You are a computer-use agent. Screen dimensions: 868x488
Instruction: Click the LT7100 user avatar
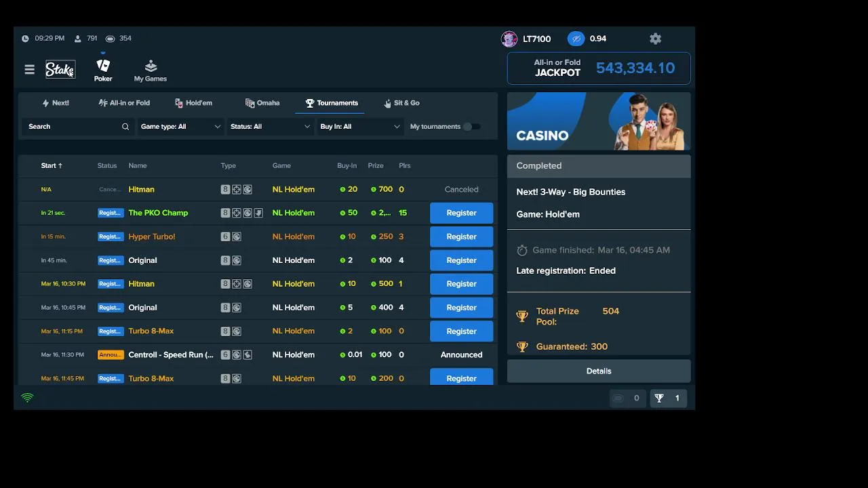click(x=509, y=39)
